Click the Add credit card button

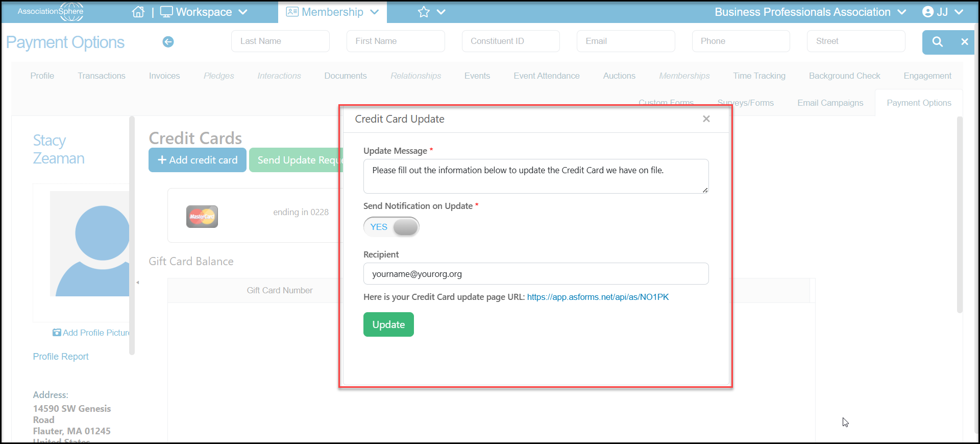coord(198,160)
